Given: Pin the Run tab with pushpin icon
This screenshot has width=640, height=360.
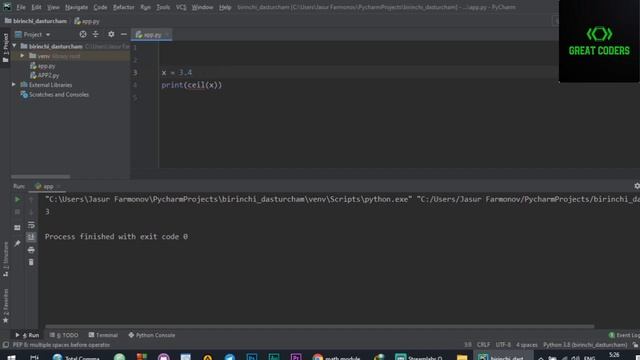Looking at the screenshot, I should tap(17, 243).
